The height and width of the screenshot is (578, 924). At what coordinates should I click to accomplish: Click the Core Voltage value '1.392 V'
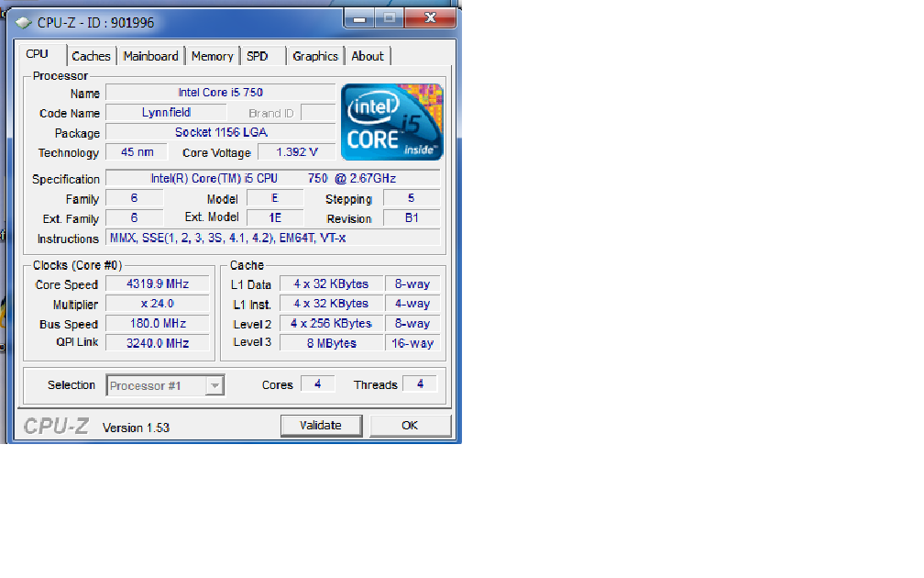tap(297, 152)
